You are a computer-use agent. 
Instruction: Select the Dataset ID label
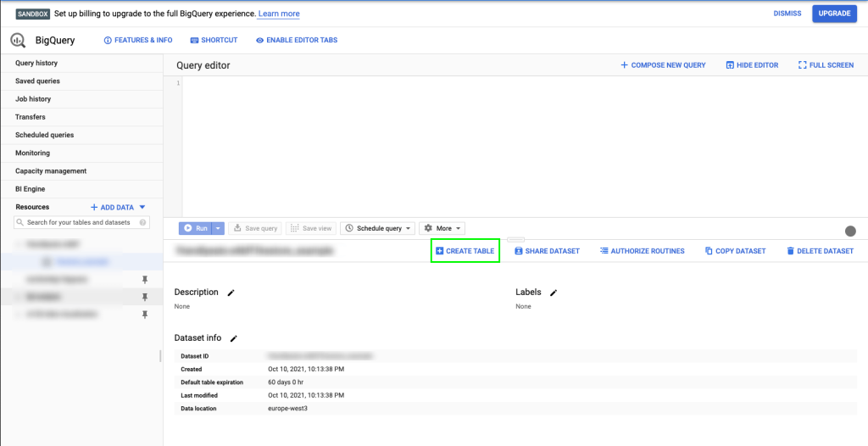click(x=194, y=355)
